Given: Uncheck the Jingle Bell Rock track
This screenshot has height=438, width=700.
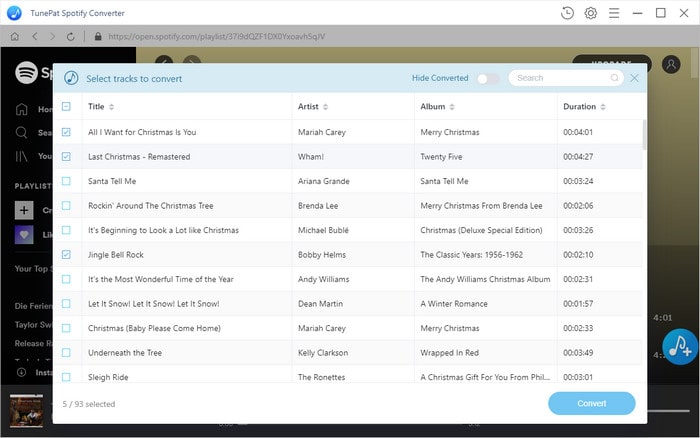Looking at the screenshot, I should (66, 254).
